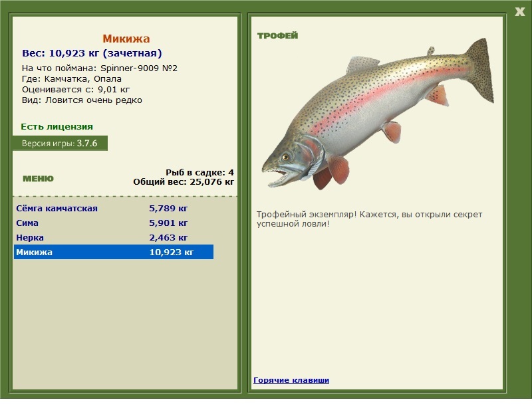The width and height of the screenshot is (532, 408).
Task: Select the Сёмга камчатская row
Action: [114, 208]
